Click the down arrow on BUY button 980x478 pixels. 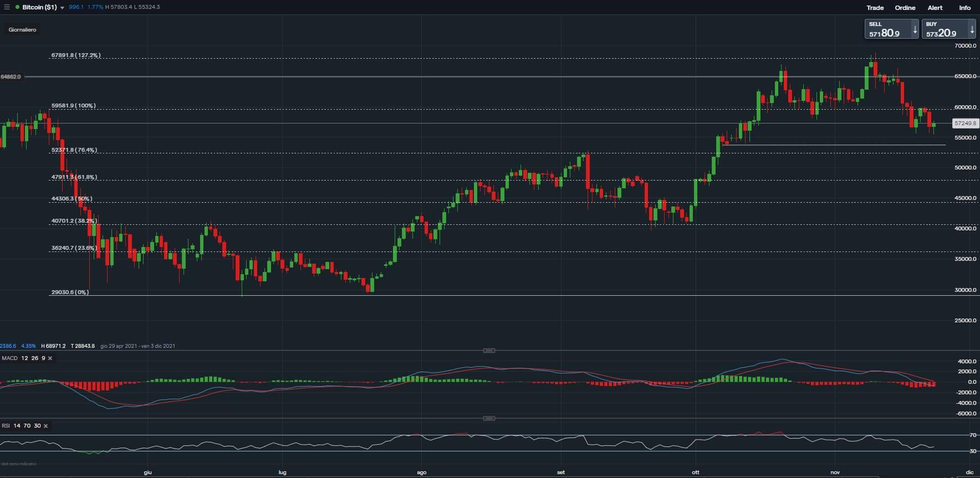tap(972, 29)
